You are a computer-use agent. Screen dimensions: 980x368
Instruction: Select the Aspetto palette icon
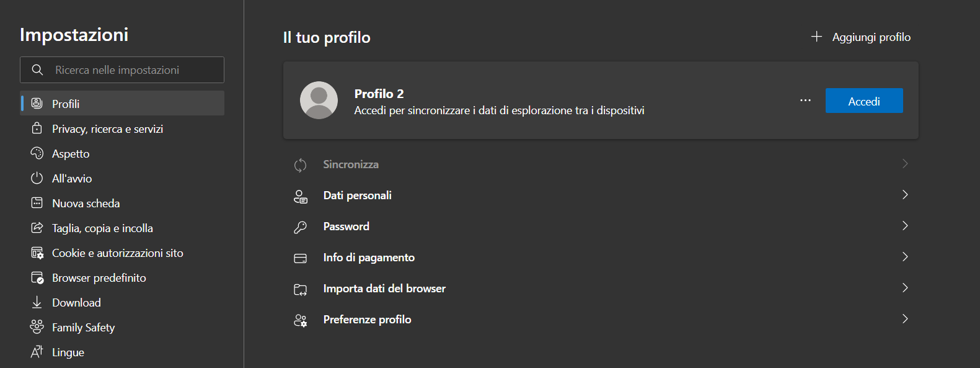37,153
